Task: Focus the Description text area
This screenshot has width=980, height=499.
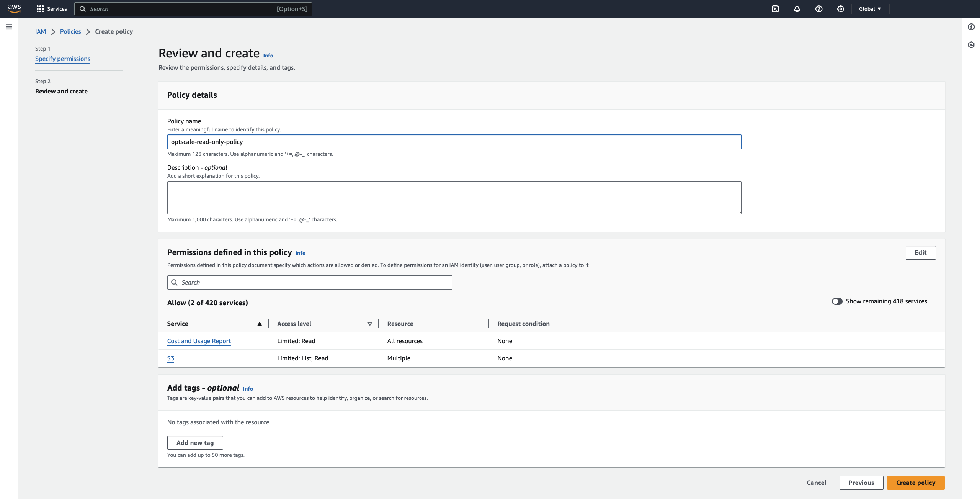Action: (x=454, y=198)
